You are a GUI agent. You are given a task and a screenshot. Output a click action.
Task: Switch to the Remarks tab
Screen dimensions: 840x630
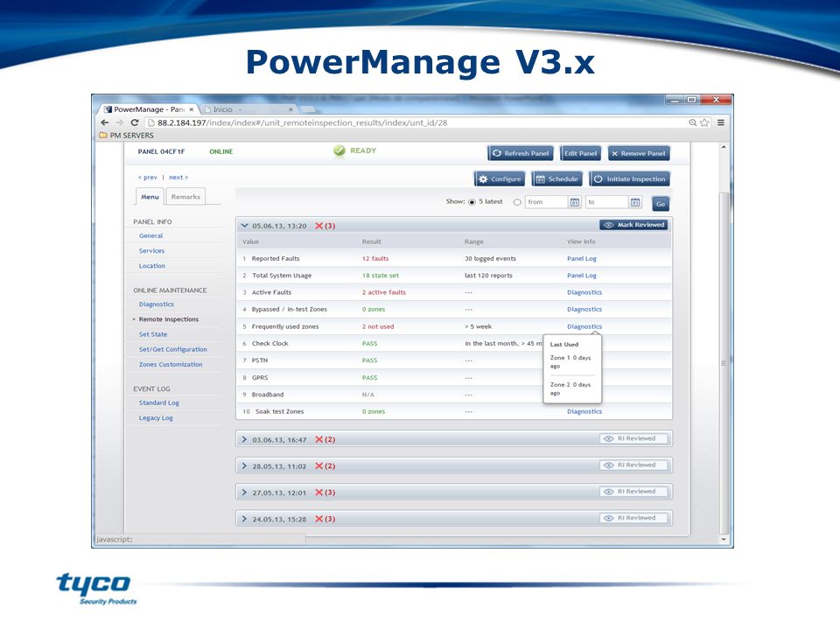pyautogui.click(x=185, y=197)
